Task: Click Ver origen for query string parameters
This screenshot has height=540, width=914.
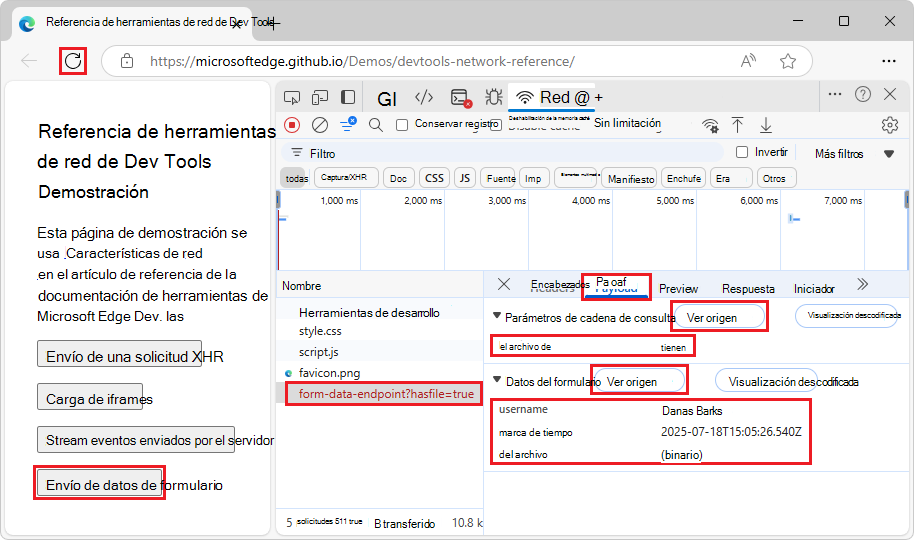Action: [719, 317]
